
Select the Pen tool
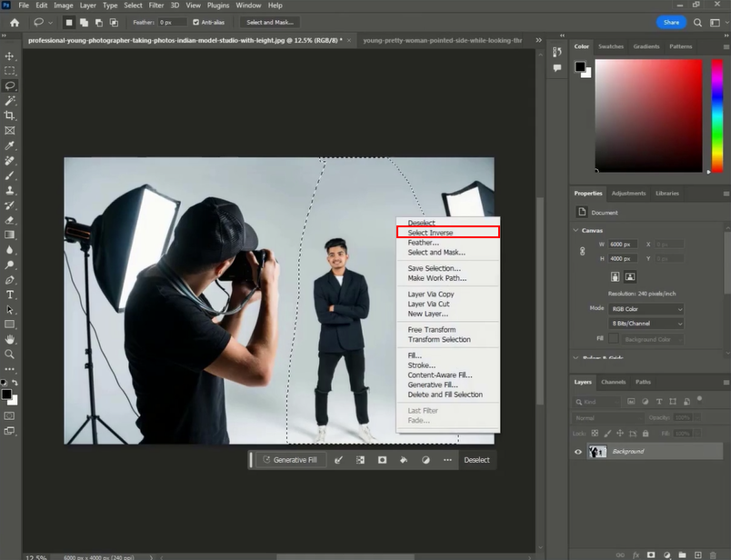9,280
